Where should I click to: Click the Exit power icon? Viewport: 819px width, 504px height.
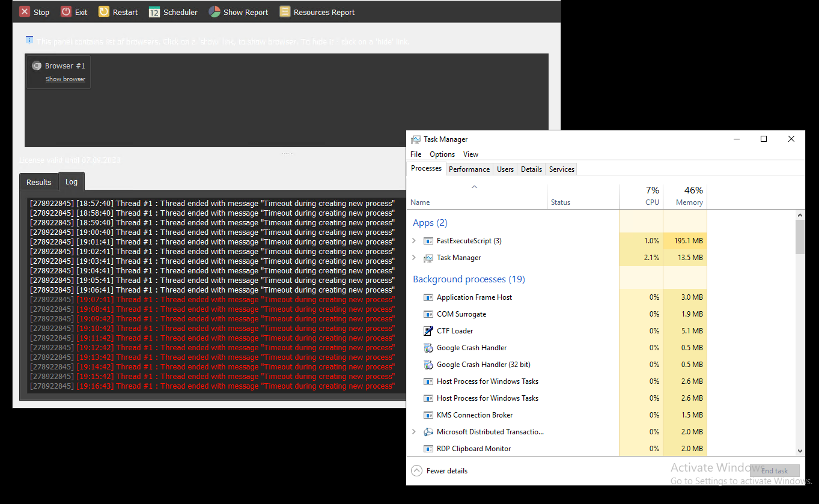pos(66,12)
